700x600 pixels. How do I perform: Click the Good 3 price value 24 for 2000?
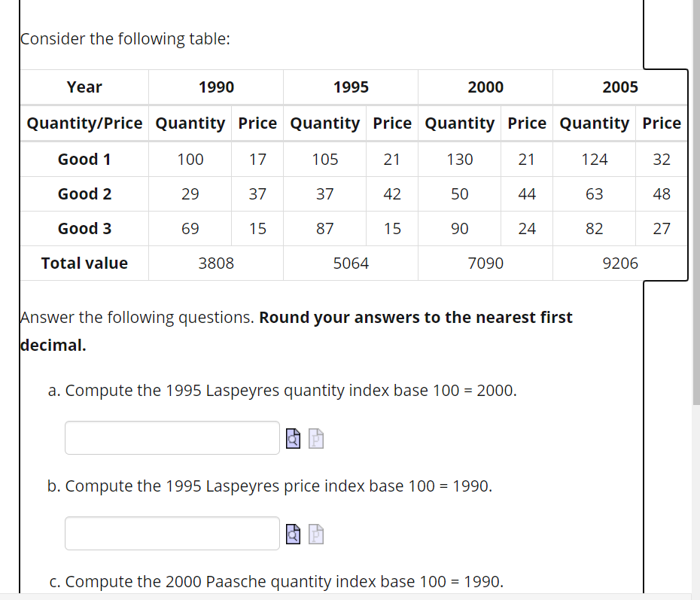526,228
